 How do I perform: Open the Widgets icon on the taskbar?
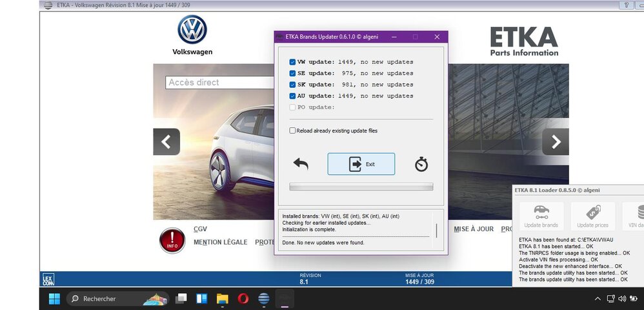click(202, 298)
